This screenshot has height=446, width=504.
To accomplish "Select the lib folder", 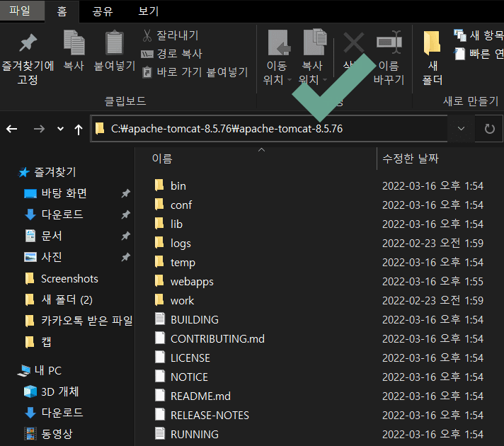I will (176, 224).
